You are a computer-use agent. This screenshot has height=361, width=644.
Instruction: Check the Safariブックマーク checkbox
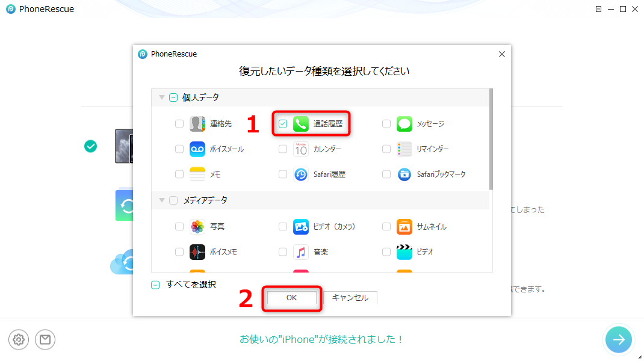click(x=386, y=174)
